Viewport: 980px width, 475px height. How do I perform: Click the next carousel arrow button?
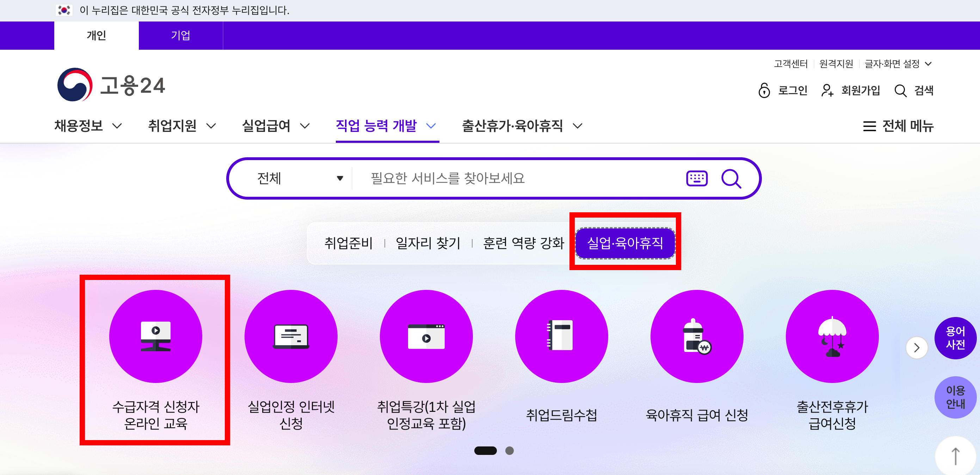point(917,347)
